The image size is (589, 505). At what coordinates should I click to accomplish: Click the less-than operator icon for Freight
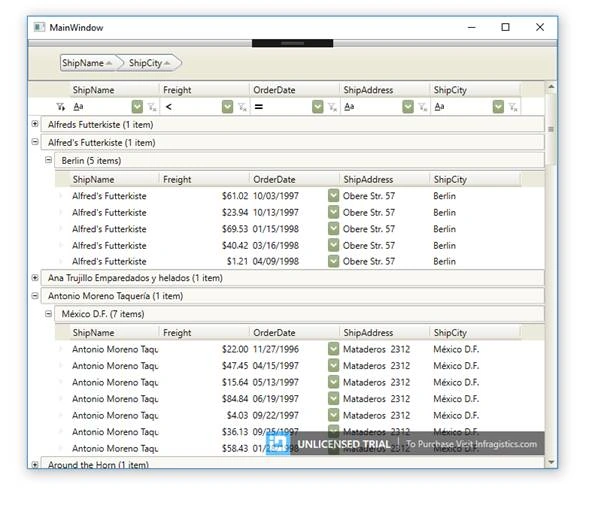(x=169, y=107)
